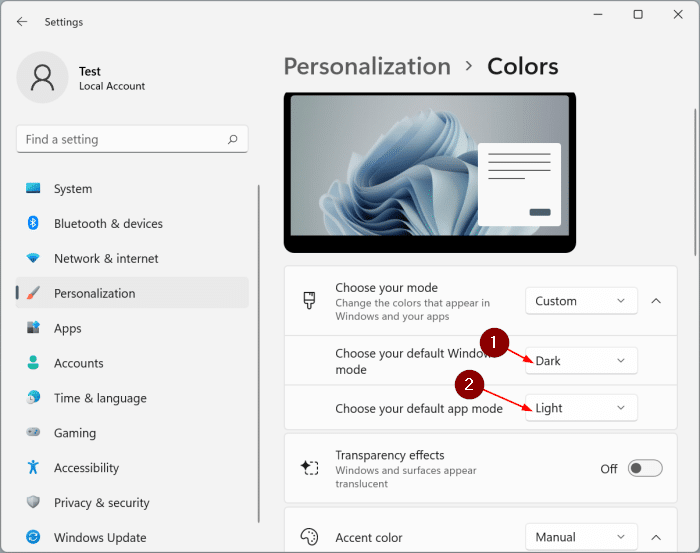This screenshot has width=700, height=553.
Task: Close the Settings window
Action: 678,14
